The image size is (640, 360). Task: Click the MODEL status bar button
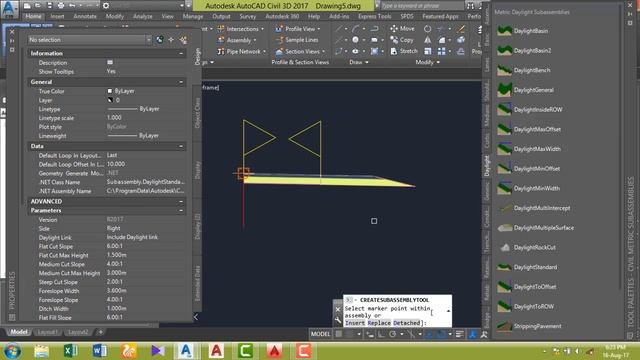(x=320, y=334)
